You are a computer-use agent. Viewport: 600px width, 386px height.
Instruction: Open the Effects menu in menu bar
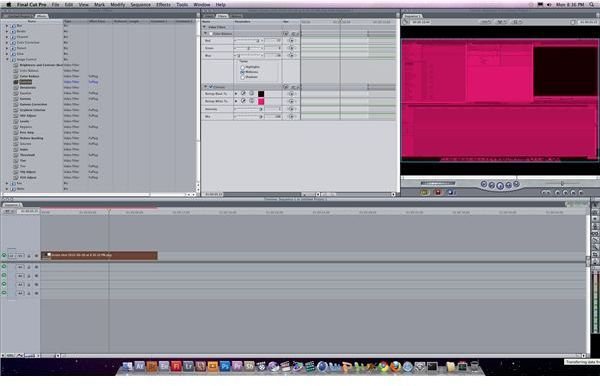[x=163, y=5]
